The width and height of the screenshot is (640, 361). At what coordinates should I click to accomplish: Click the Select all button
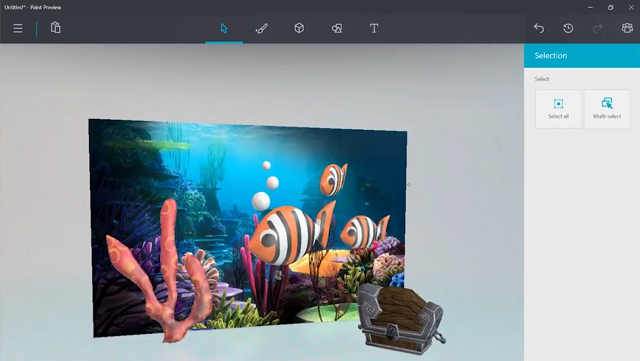tap(558, 109)
